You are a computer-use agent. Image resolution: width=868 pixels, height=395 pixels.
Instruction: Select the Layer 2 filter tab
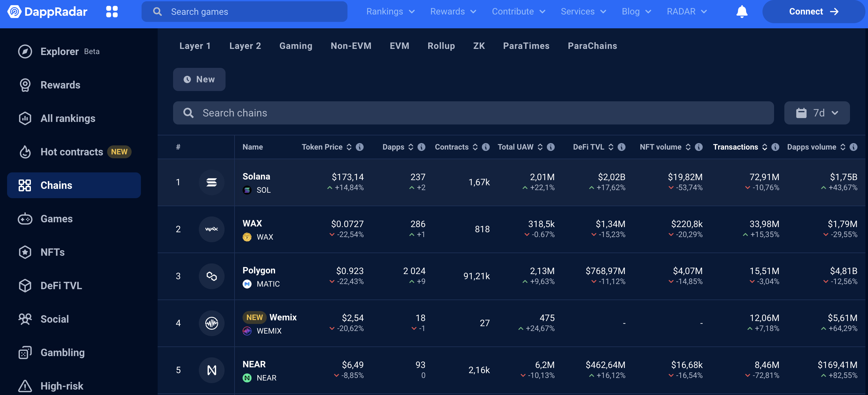pyautogui.click(x=245, y=46)
